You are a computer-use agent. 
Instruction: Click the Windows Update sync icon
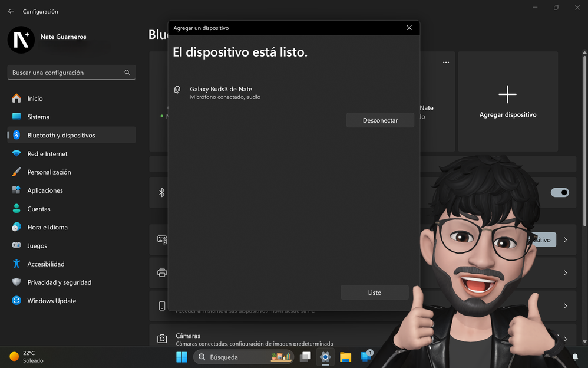pyautogui.click(x=16, y=300)
